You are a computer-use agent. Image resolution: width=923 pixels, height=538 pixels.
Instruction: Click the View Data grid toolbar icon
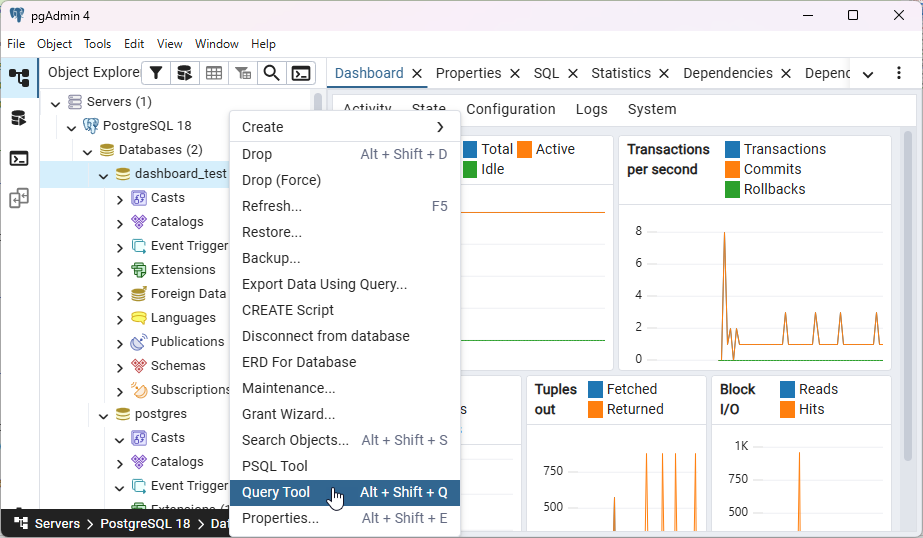(214, 73)
